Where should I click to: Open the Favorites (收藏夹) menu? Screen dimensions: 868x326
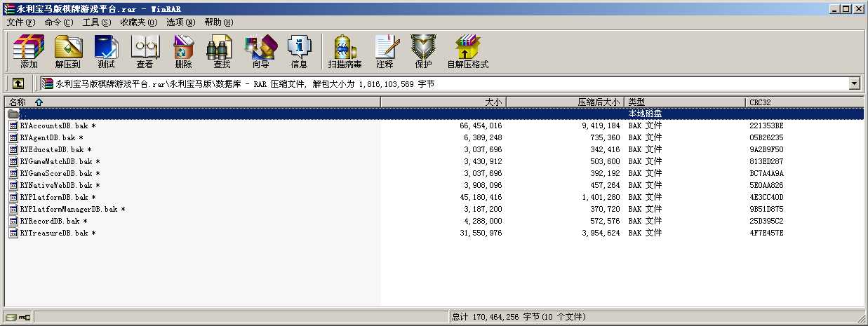click(x=139, y=22)
